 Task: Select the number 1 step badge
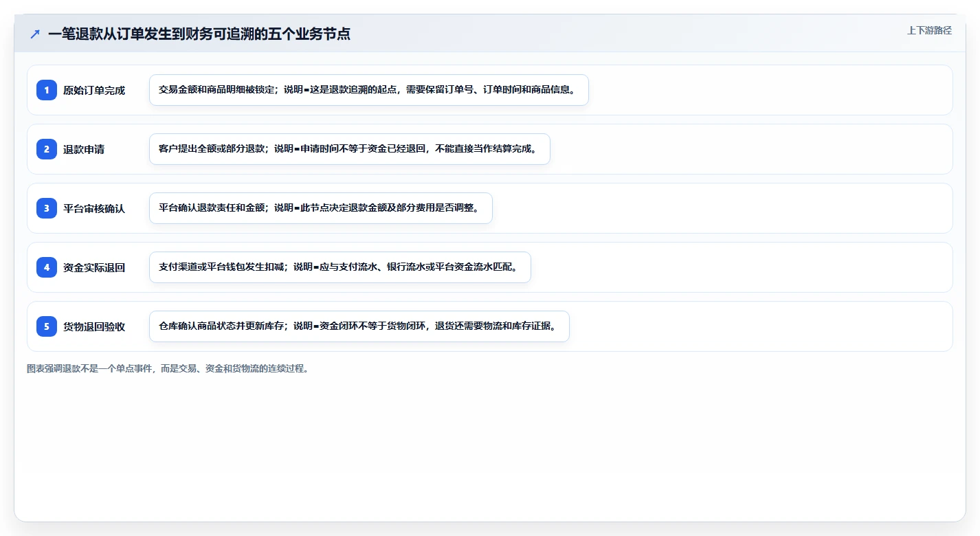(47, 90)
